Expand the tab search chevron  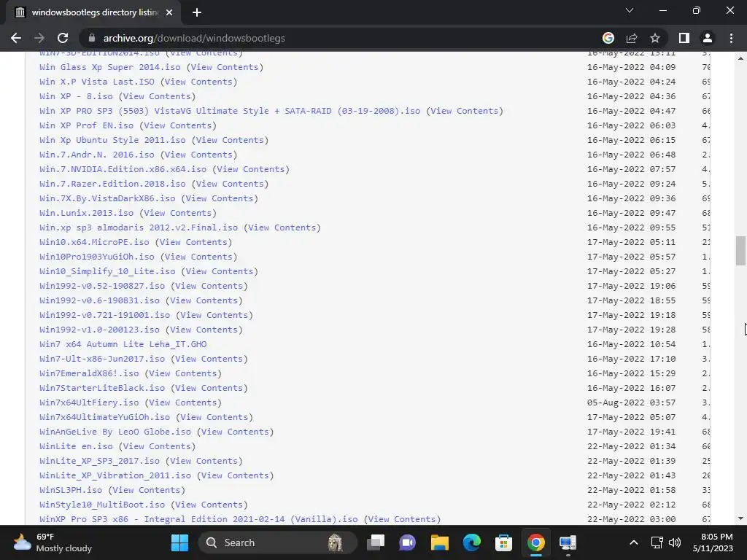[630, 10]
